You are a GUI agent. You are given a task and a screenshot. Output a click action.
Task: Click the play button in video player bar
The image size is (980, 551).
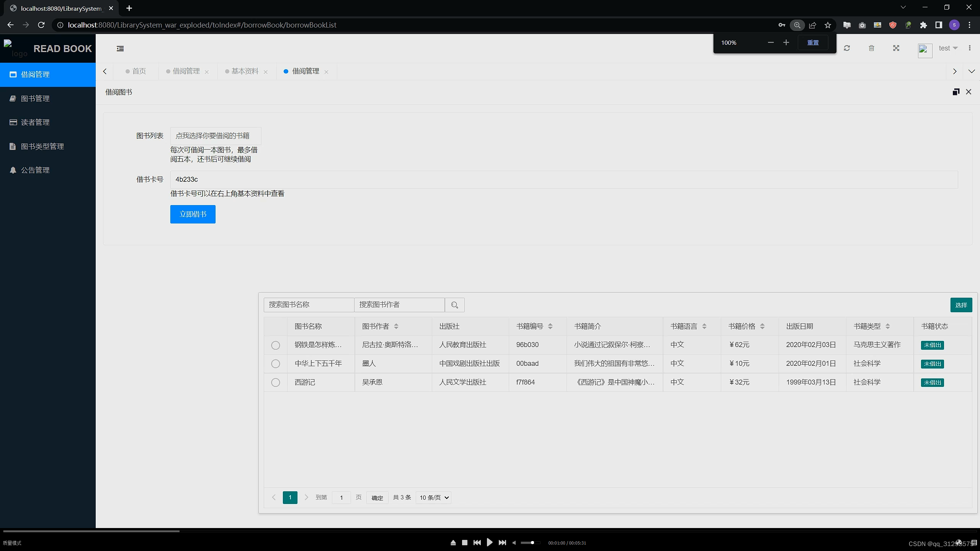tap(490, 543)
